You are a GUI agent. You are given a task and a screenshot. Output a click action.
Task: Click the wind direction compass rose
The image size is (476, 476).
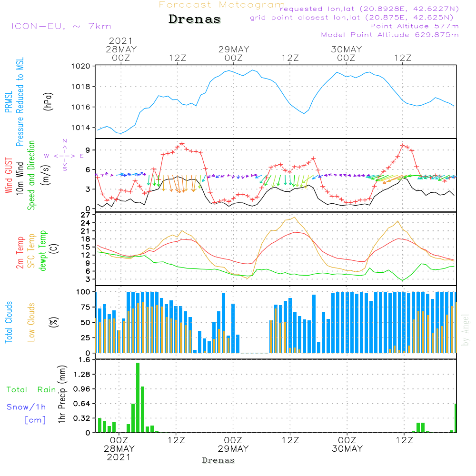point(65,156)
